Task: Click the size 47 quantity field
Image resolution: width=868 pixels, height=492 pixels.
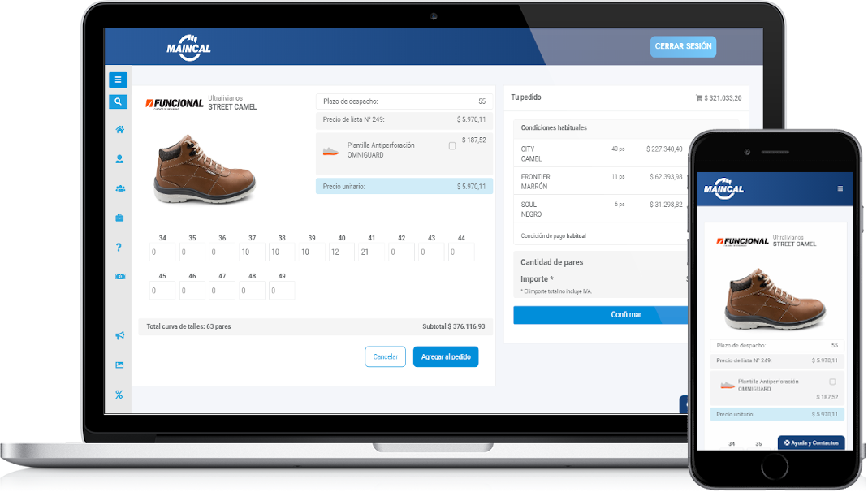Action: pyautogui.click(x=222, y=291)
